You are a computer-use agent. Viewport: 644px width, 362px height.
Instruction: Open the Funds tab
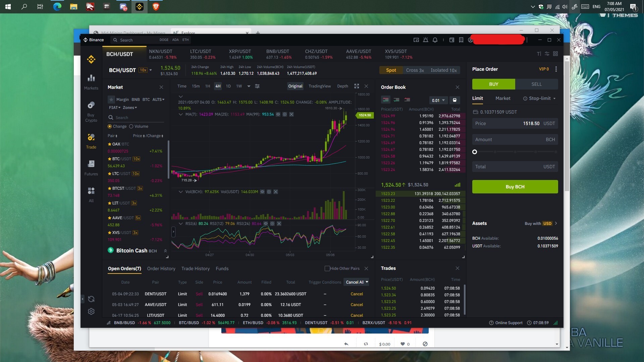222,268
